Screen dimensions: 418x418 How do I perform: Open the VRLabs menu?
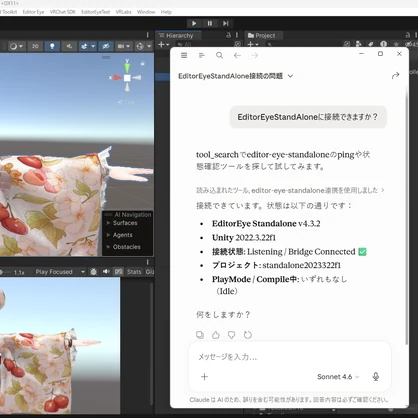123,12
